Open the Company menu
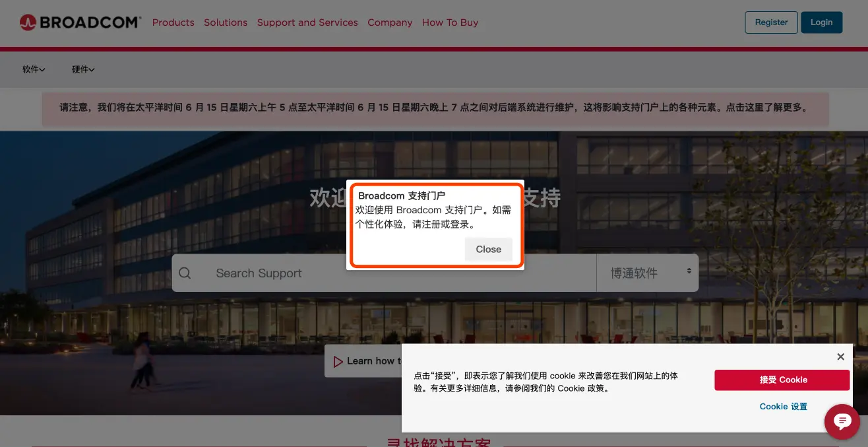Viewport: 868px width, 447px height. (390, 22)
